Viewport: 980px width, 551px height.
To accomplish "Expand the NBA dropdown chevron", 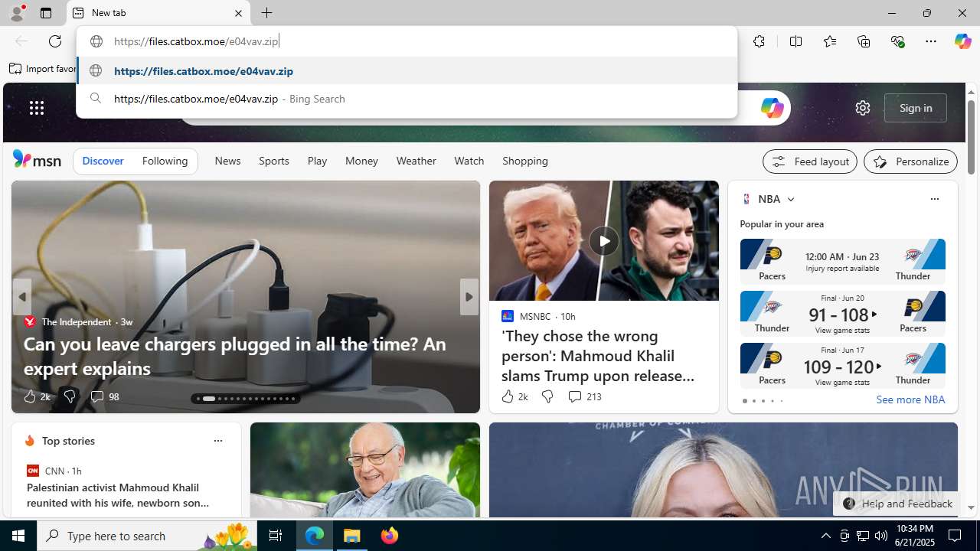I will click(790, 199).
